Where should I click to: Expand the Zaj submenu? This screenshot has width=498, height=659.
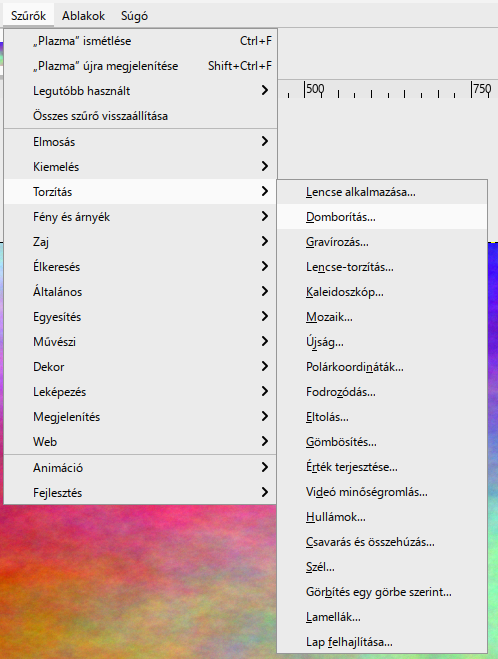[140, 242]
